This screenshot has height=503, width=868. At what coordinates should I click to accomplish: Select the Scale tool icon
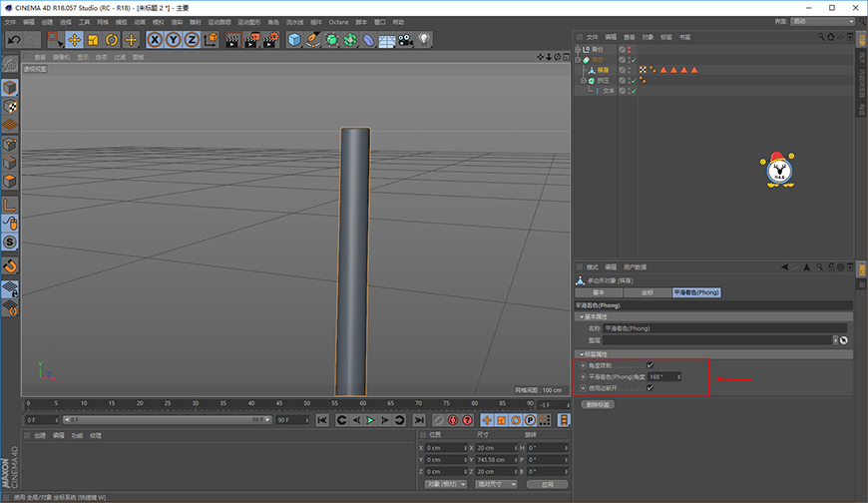[x=93, y=39]
